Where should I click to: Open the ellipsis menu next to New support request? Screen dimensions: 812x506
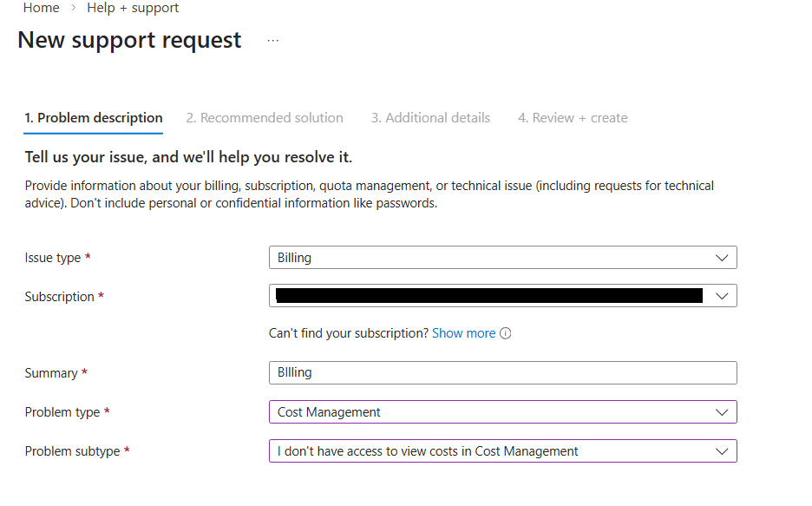point(273,41)
